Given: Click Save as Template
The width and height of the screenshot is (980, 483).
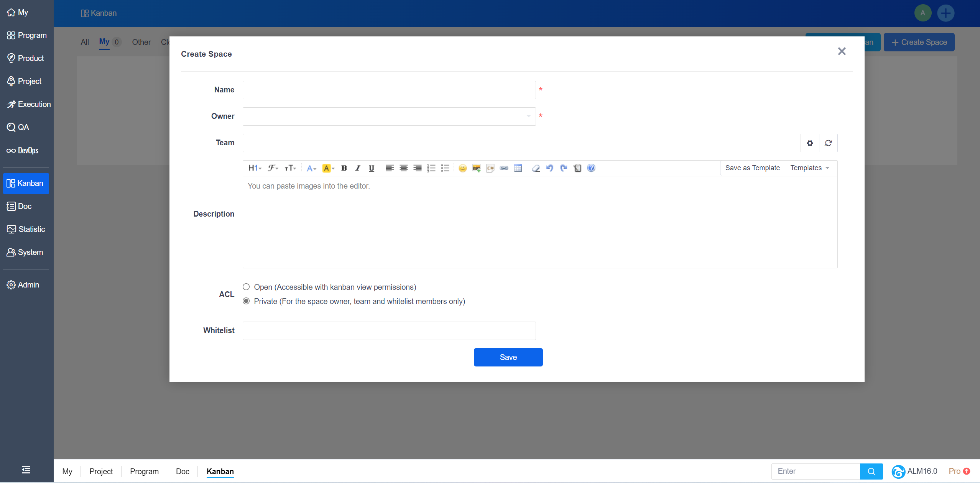Looking at the screenshot, I should click(752, 168).
